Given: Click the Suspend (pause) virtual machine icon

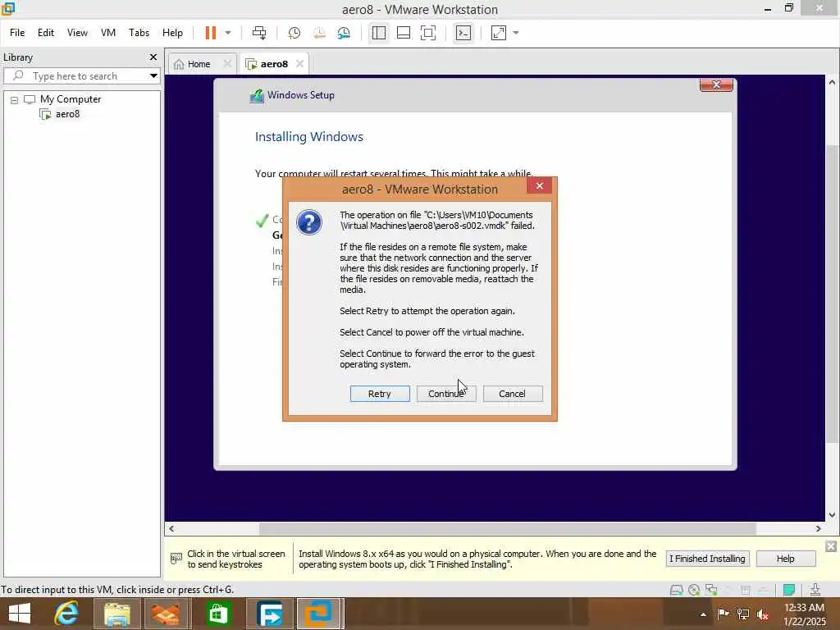Looking at the screenshot, I should click(211, 33).
